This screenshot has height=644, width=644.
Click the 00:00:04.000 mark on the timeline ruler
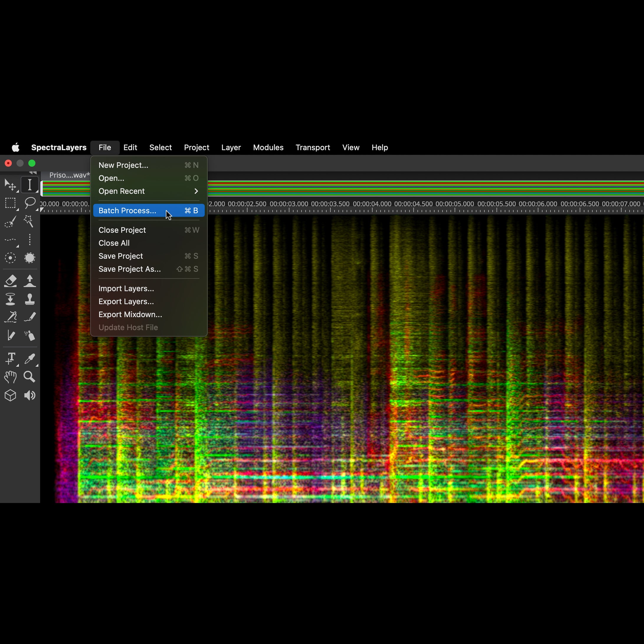tap(372, 204)
